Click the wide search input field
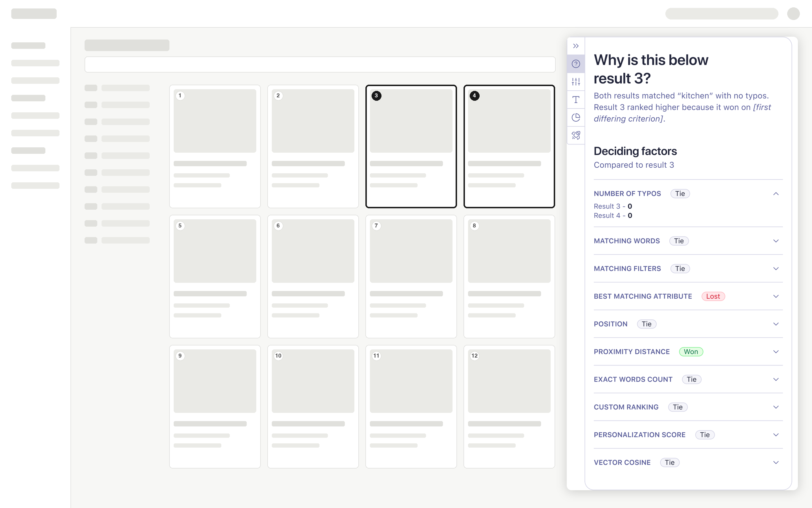Viewport: 812px width, 508px height. (x=320, y=65)
